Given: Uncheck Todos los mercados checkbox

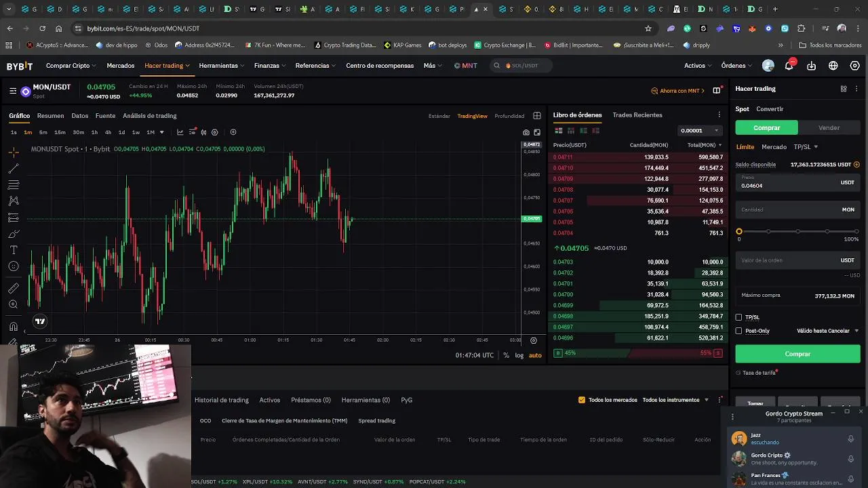Looking at the screenshot, I should tap(582, 400).
